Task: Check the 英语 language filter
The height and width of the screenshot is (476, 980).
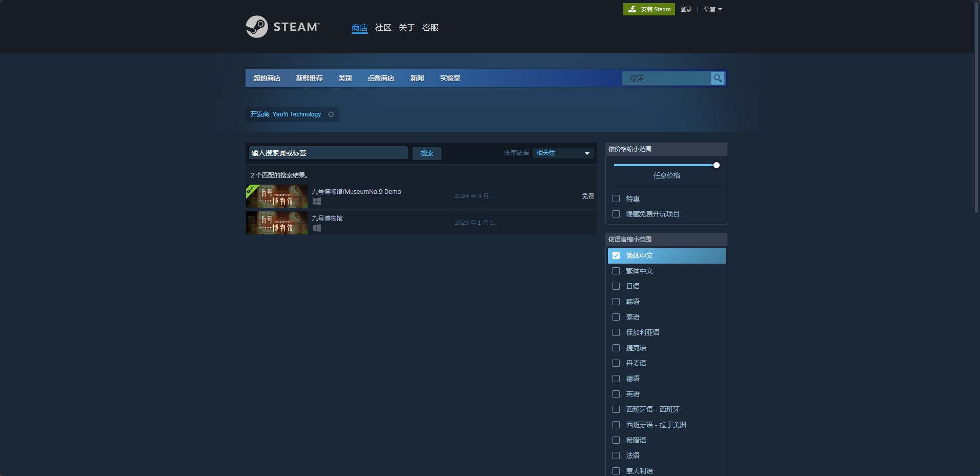Action: (x=616, y=394)
